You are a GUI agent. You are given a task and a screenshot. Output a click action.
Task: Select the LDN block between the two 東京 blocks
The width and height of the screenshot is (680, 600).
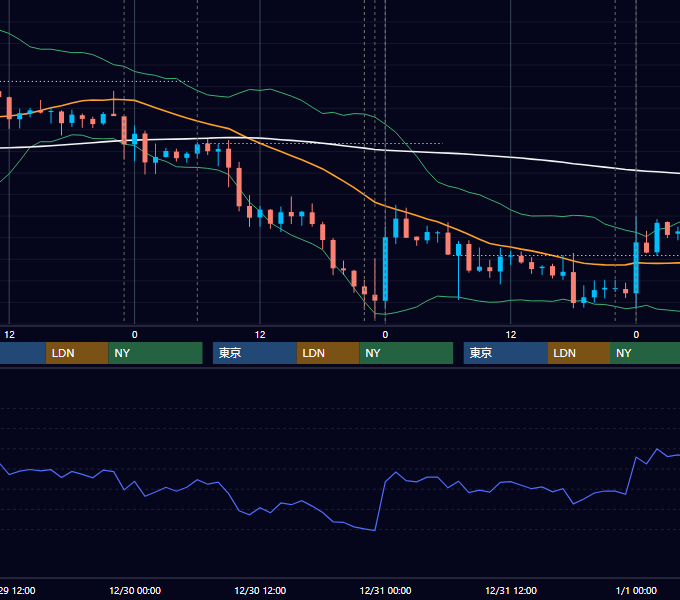(x=328, y=353)
